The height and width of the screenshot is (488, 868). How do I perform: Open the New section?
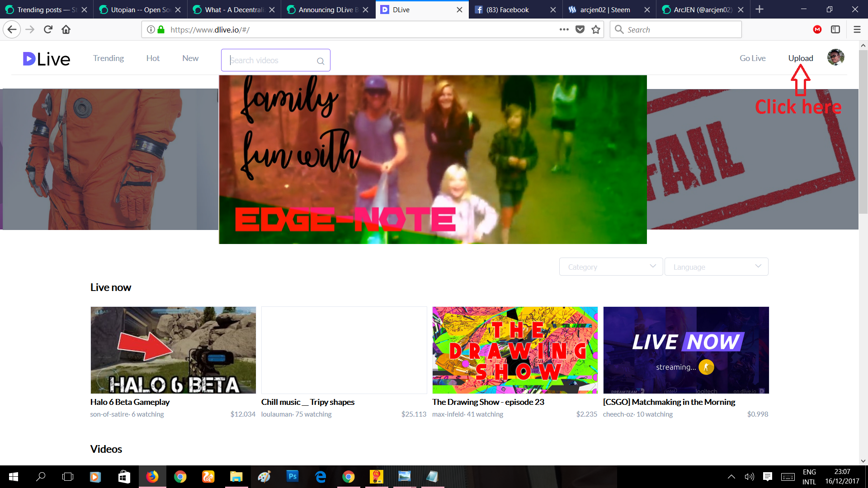190,58
